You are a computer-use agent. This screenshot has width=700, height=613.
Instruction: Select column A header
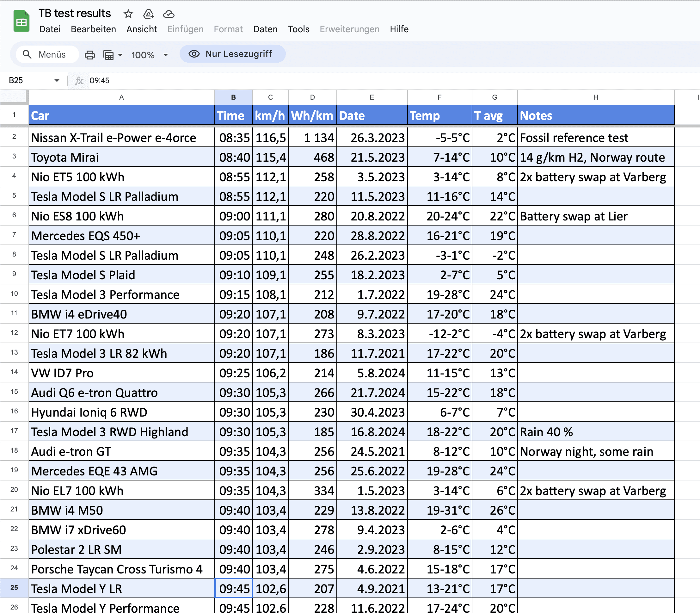pos(122,97)
